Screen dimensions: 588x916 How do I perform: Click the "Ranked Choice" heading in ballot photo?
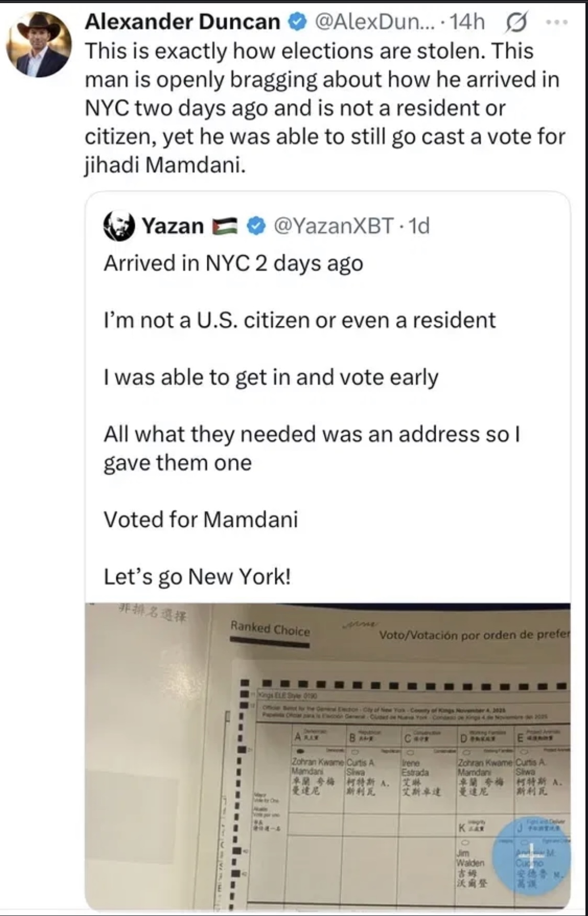(x=270, y=628)
